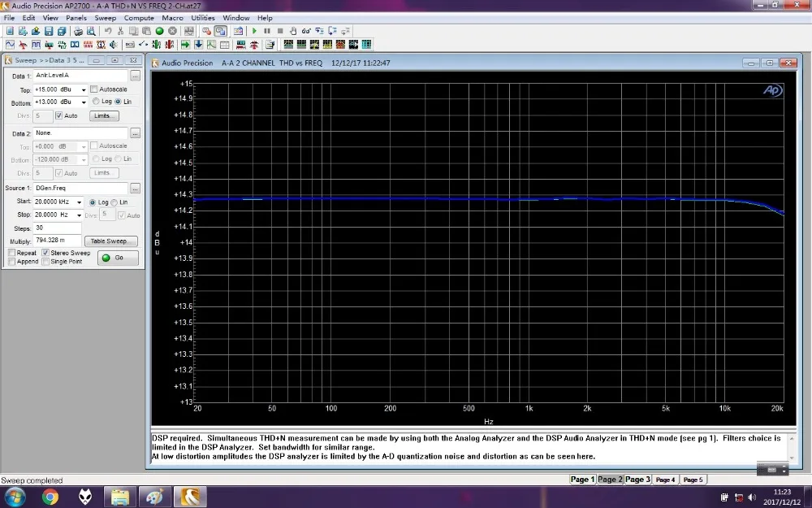812x508 pixels.
Task: Switch to the Page 3 tab
Action: [637, 480]
